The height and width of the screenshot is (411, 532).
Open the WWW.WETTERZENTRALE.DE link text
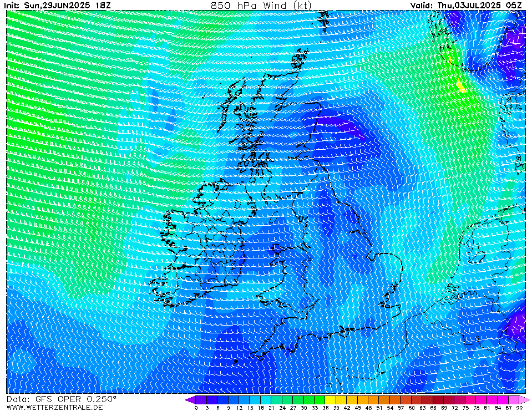click(x=54, y=407)
